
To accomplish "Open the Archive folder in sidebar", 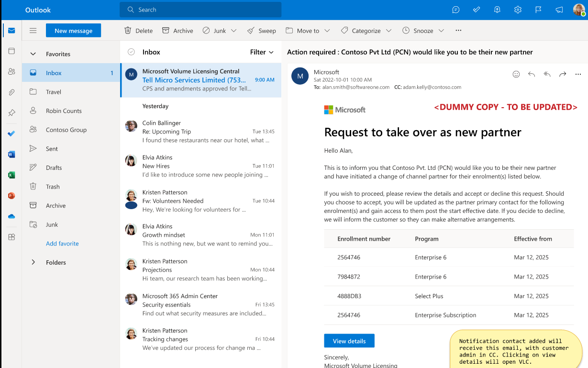I will pos(71,206).
